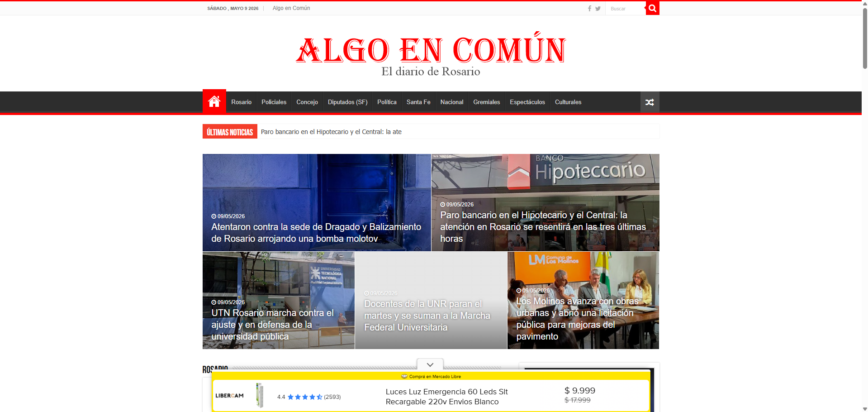Collapse the ad banner with chevron tab
This screenshot has width=868, height=412.
coord(430,364)
